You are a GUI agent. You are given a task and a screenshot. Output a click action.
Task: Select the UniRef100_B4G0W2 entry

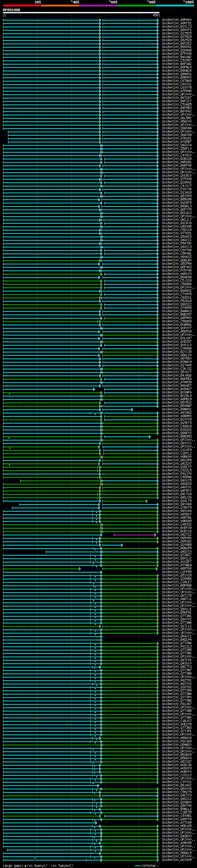point(177,57)
